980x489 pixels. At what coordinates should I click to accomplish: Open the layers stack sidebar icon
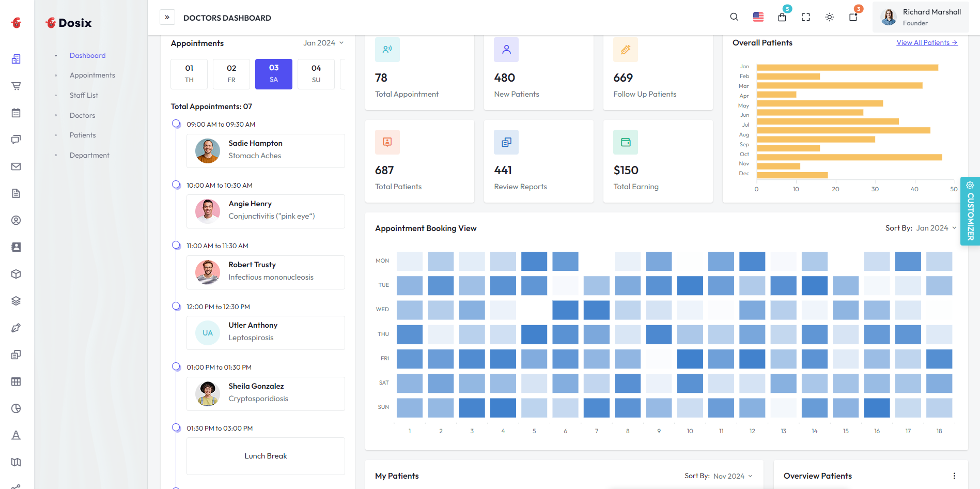pyautogui.click(x=16, y=301)
